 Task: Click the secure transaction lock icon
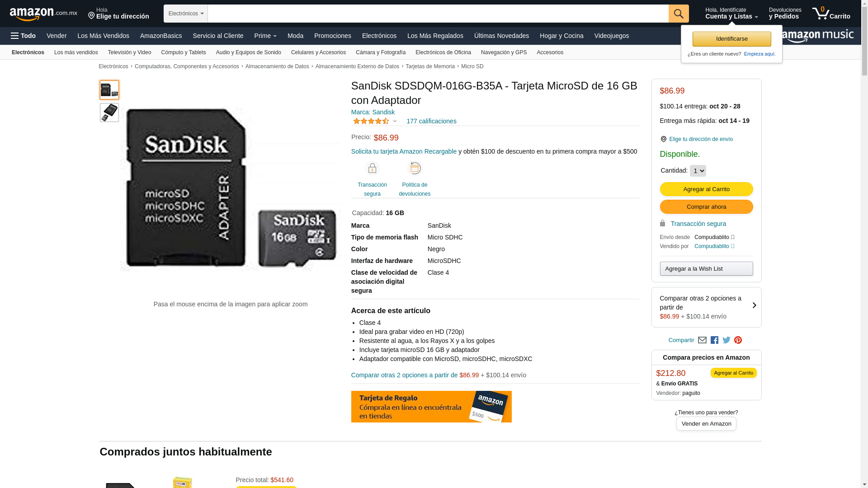click(x=372, y=169)
